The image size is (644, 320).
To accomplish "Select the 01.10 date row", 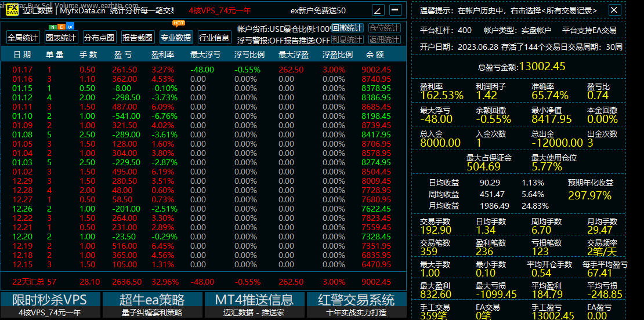I will [22, 116].
